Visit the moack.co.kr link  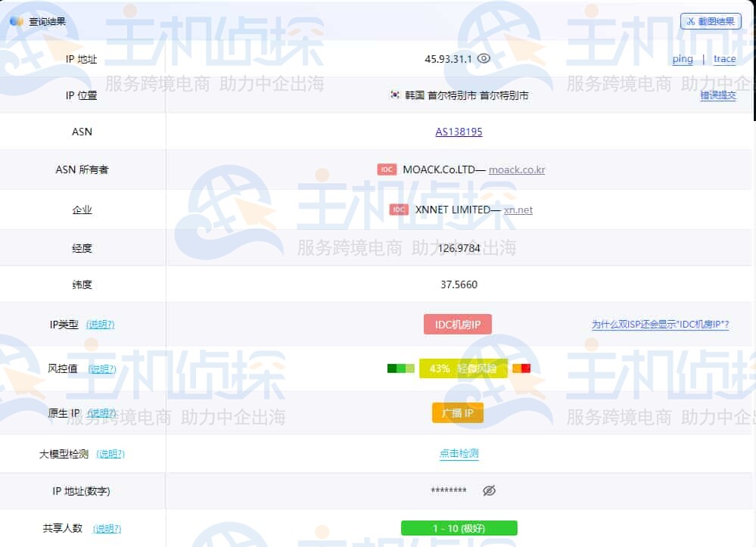517,169
